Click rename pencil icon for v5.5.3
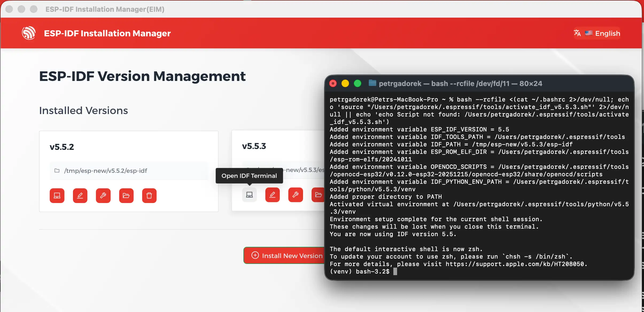644x312 pixels. pos(272,195)
